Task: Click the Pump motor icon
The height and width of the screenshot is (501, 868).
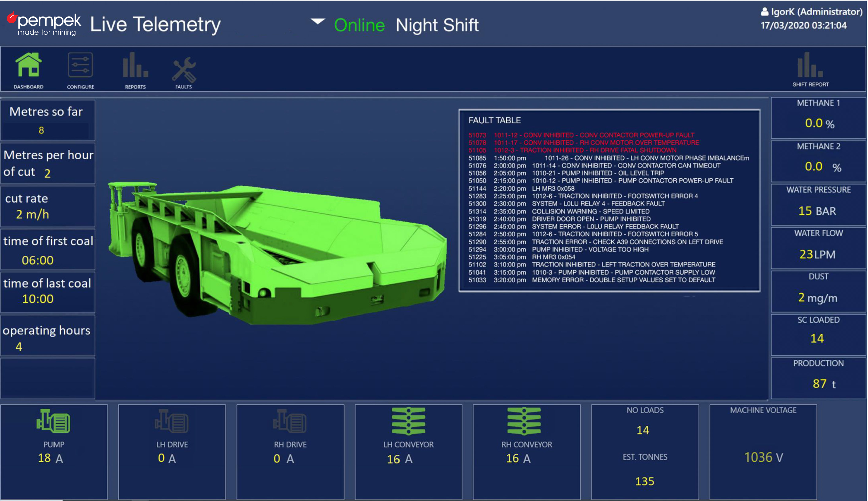Action: (53, 421)
